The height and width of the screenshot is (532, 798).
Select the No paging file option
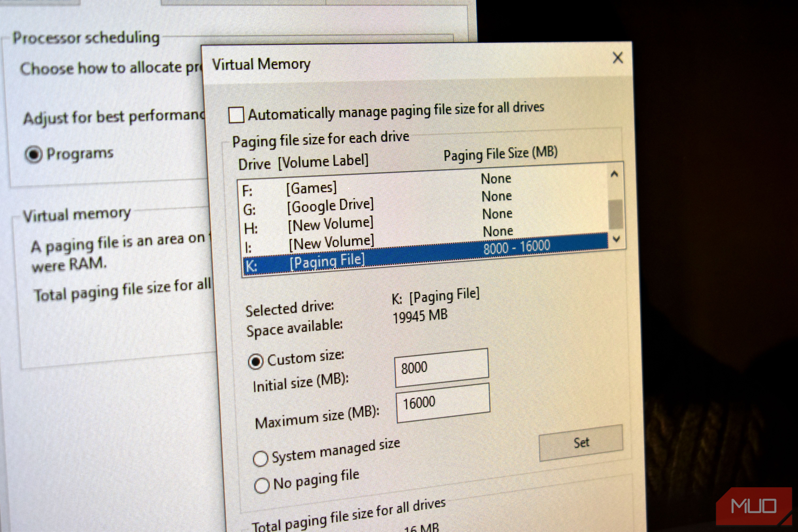(262, 486)
